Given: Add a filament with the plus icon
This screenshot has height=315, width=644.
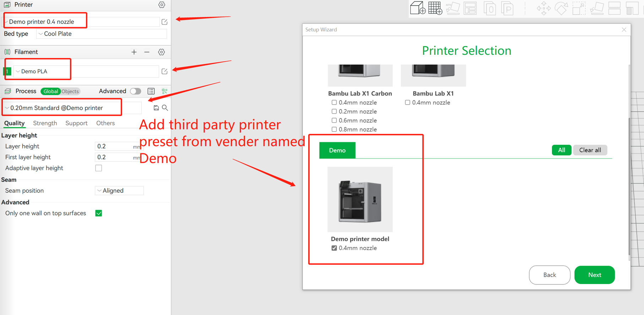Looking at the screenshot, I should pyautogui.click(x=134, y=52).
